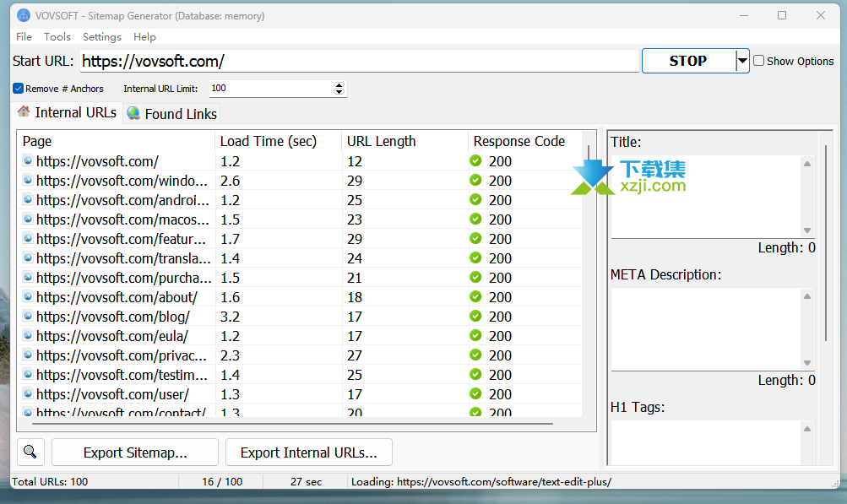Switch to the Internal URLs tab
Viewport: 847px width, 504px height.
click(x=68, y=112)
